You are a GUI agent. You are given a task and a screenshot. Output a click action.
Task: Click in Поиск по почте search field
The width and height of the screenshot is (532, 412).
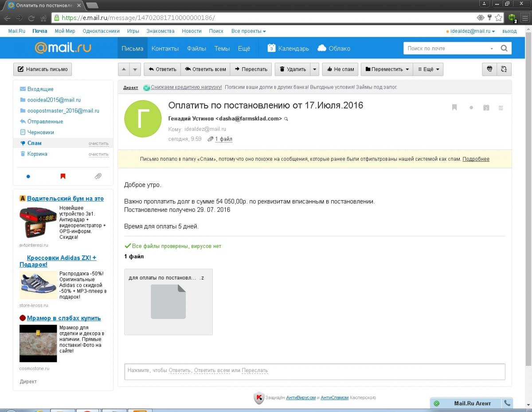(446, 48)
